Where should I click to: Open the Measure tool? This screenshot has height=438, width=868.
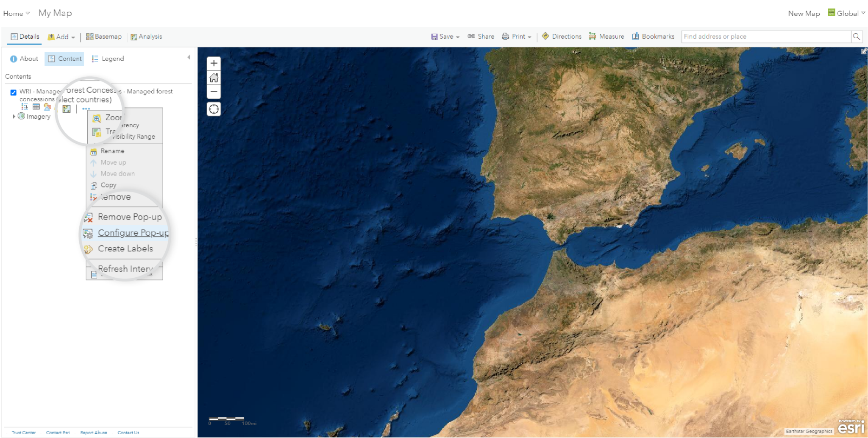[606, 37]
